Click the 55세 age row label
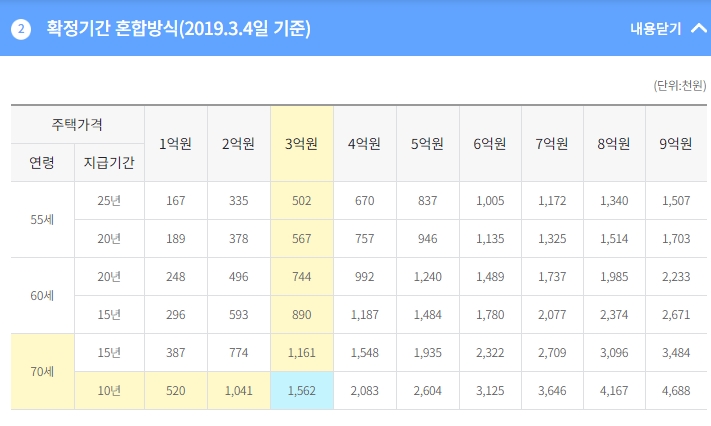 coord(42,220)
